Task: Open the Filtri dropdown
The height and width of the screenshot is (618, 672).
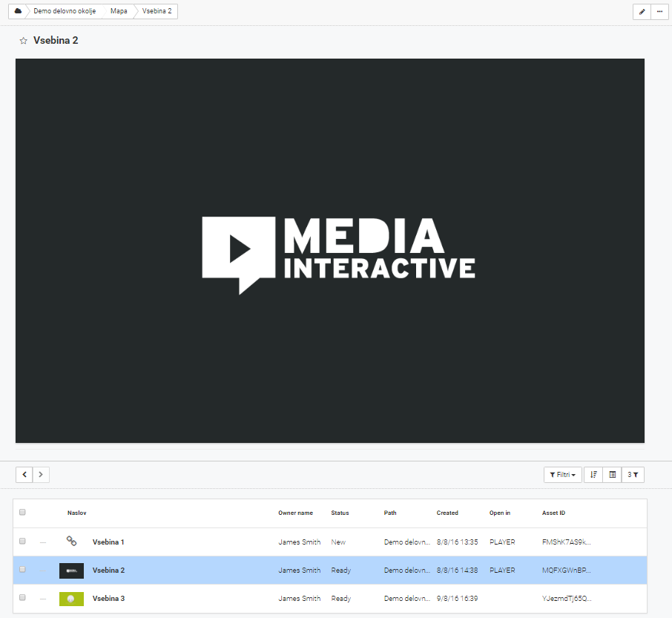Action: pos(563,474)
